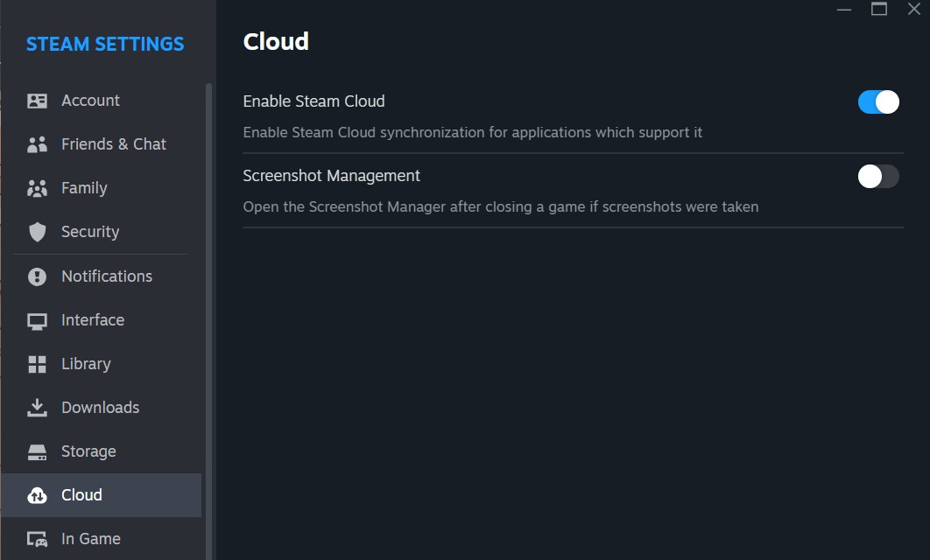Click the Interface monitor icon
Viewport: 930px width, 560px height.
coord(37,320)
